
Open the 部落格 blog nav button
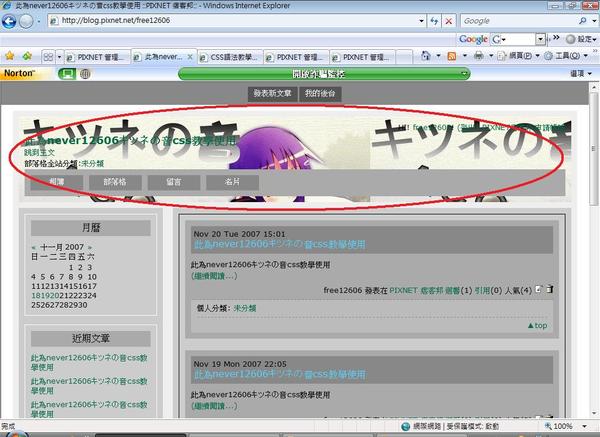tap(115, 182)
